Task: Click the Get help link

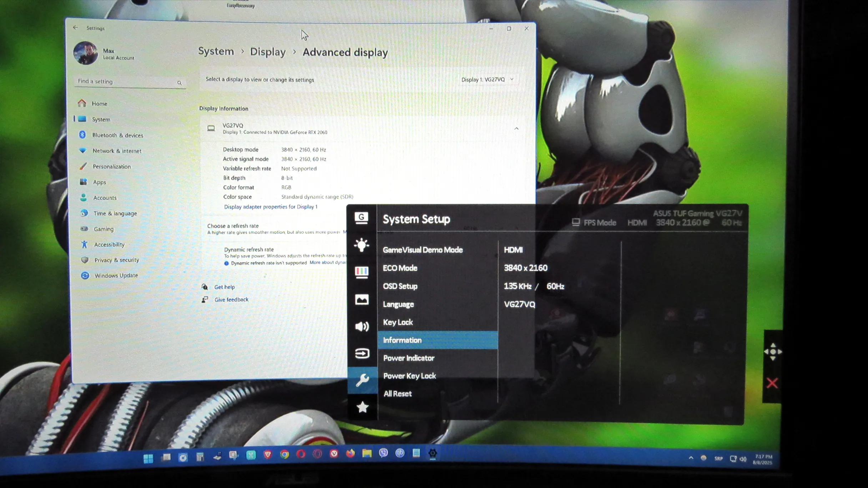Action: [x=224, y=287]
